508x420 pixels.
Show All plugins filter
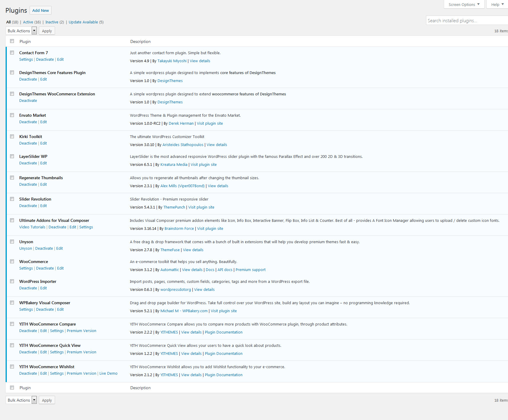click(9, 22)
